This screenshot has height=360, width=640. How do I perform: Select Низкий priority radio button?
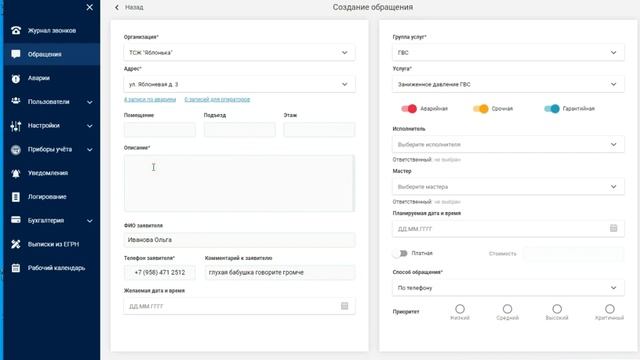click(x=460, y=309)
